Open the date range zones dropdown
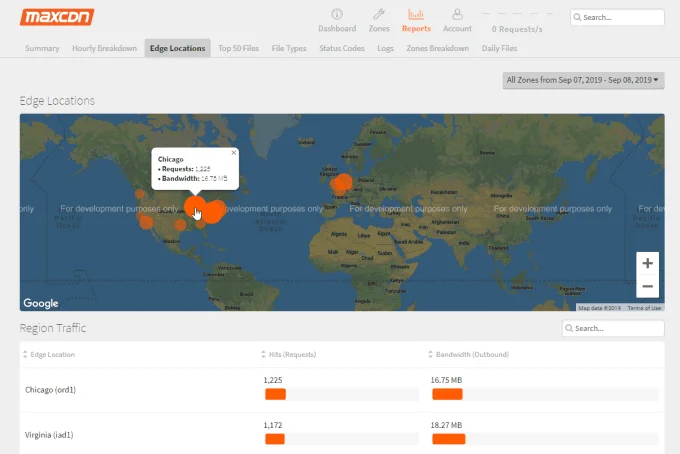 point(584,80)
